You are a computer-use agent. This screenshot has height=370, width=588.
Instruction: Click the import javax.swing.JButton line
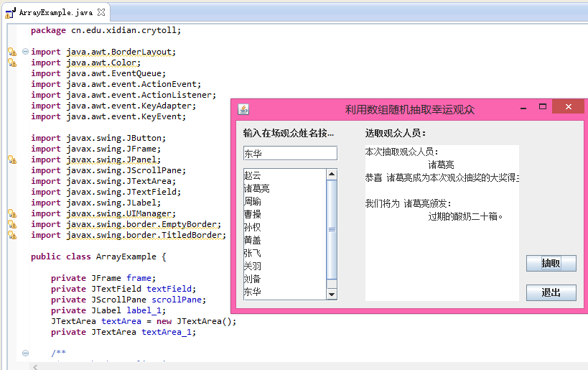[98, 138]
